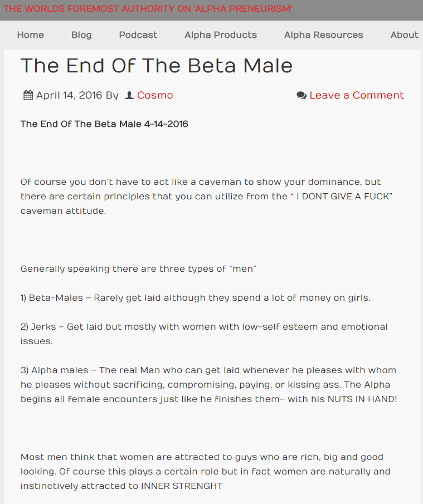Click the Leave a Comment link

(357, 95)
